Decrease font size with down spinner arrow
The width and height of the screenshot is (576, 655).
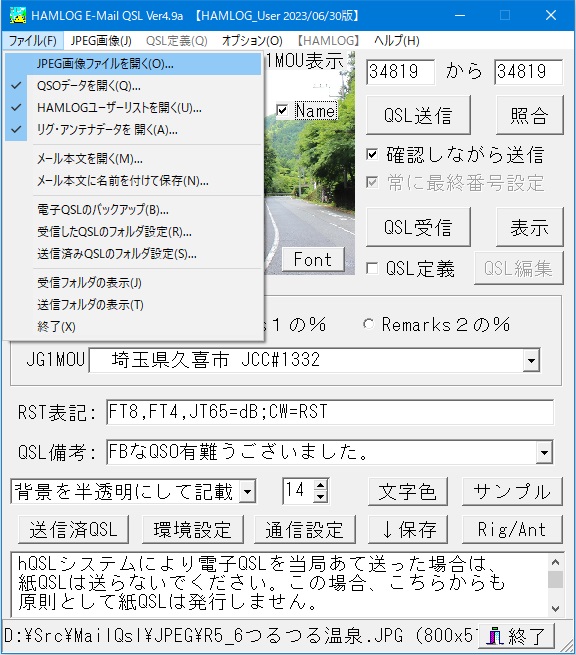pos(320,496)
